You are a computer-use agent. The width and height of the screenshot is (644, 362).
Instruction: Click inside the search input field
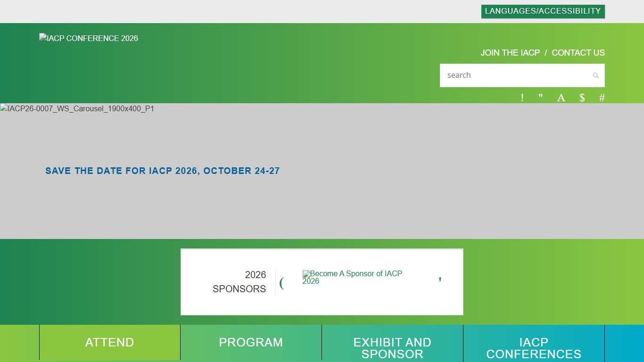tap(514, 75)
